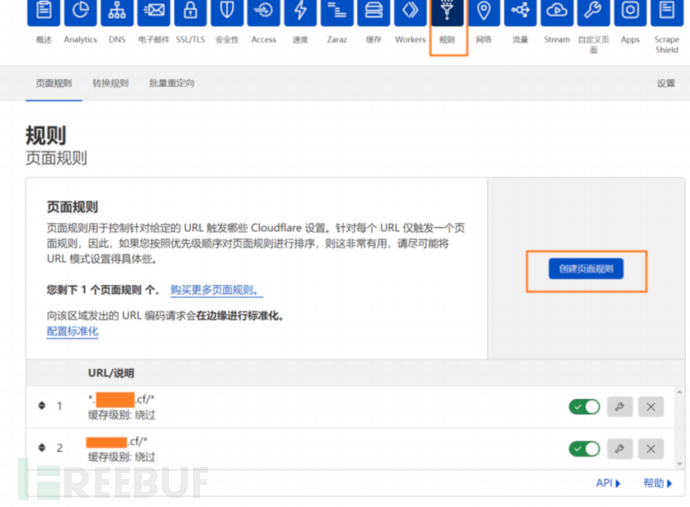This screenshot has height=507, width=690.
Task: Click the 创建页面规则 button
Action: [586, 268]
